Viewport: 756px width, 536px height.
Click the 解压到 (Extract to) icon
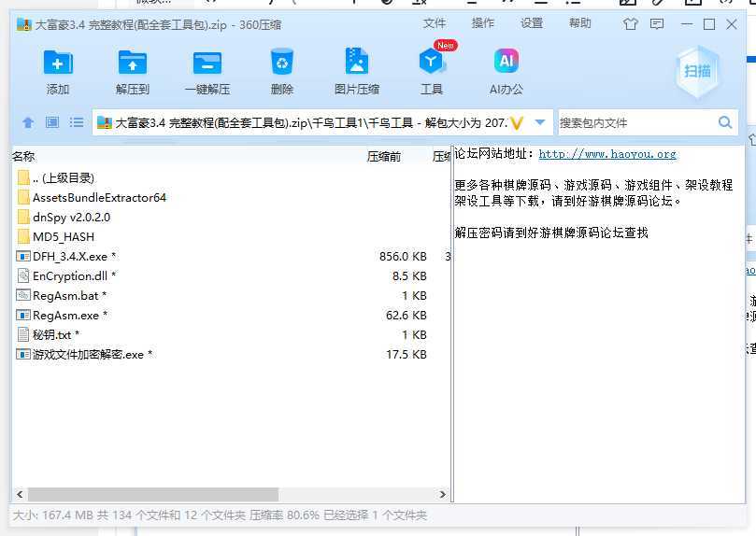(133, 63)
